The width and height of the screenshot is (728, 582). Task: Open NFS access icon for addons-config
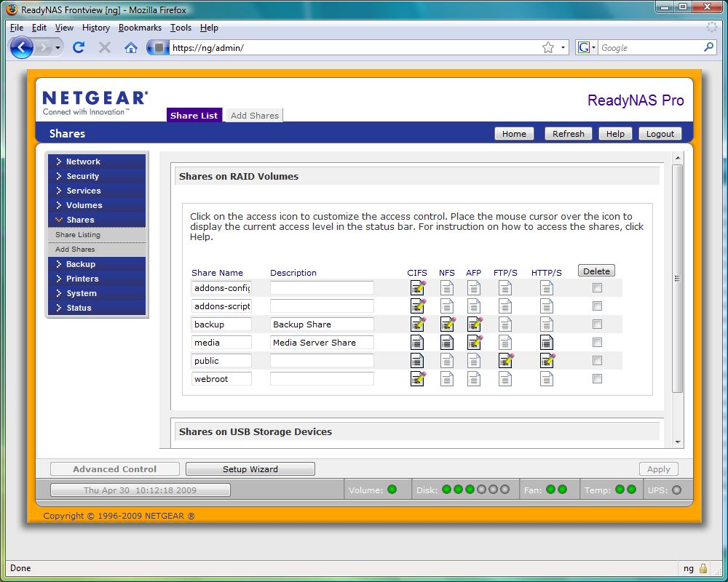[447, 288]
